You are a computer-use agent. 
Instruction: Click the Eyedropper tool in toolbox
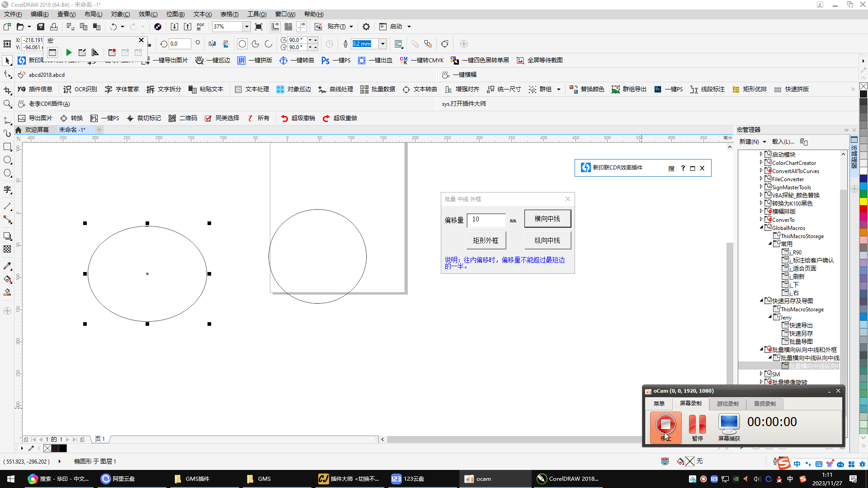(7, 266)
